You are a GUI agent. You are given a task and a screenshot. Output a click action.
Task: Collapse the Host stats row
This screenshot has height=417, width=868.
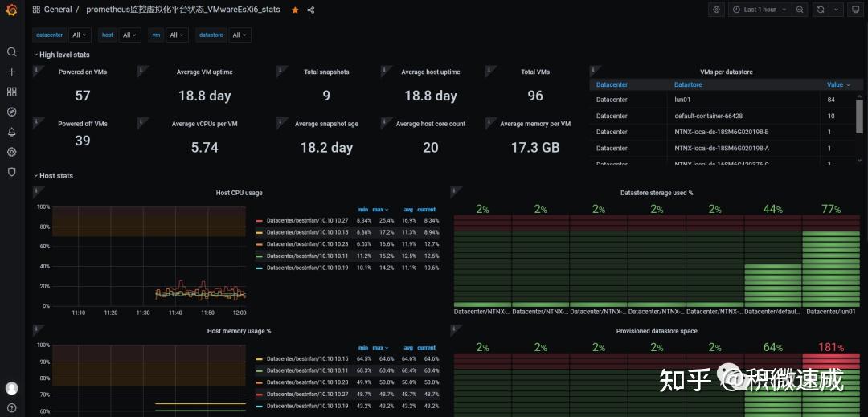coord(53,176)
